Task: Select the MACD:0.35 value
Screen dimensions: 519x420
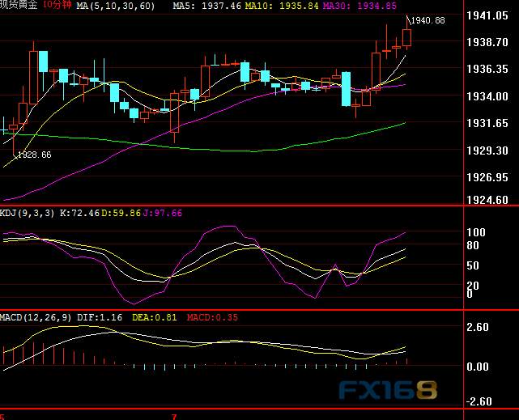Action: pos(212,317)
